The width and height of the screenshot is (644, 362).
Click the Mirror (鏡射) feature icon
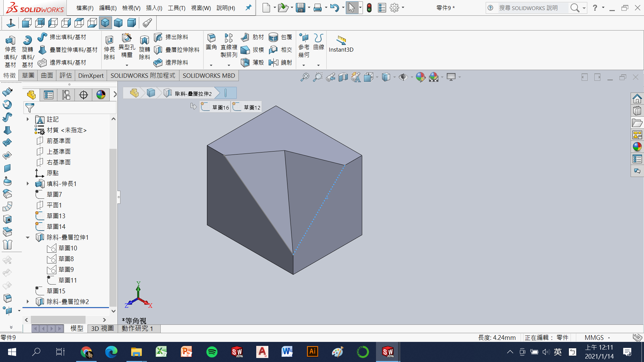[x=273, y=62]
